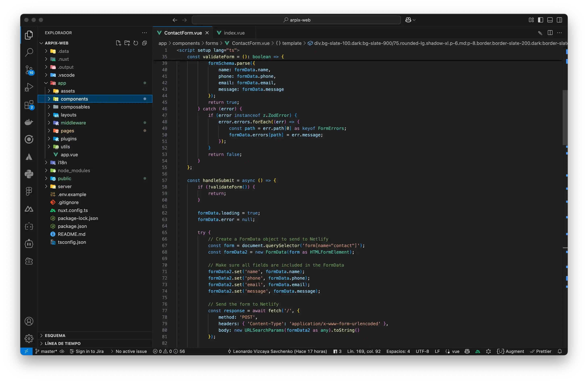Open the Figma view in activity bar
The image size is (588, 382).
[29, 191]
